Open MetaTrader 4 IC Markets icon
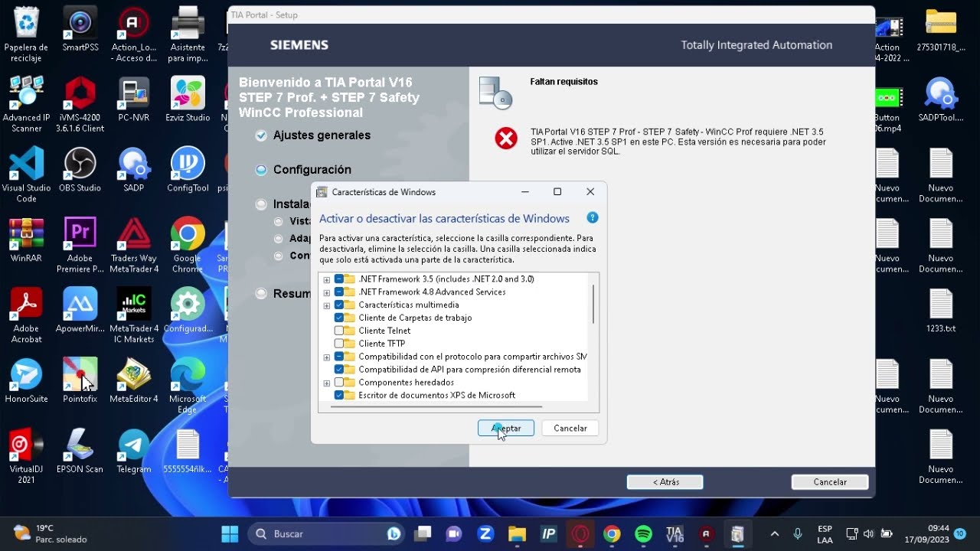Viewport: 980px width, 551px height. click(134, 315)
